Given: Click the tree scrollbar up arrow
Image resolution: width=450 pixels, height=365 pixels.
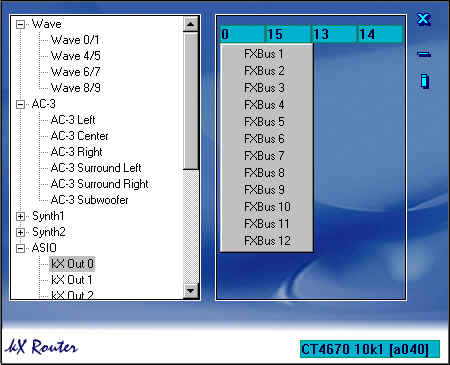Looking at the screenshot, I should coord(191,24).
